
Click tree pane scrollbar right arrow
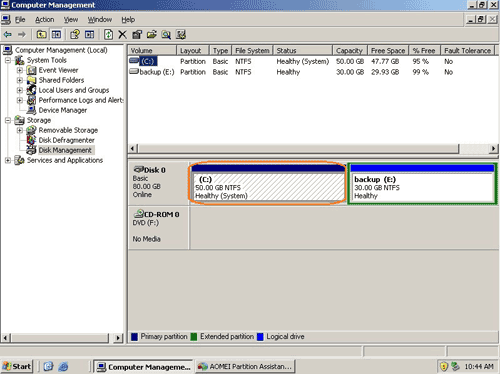[118, 338]
